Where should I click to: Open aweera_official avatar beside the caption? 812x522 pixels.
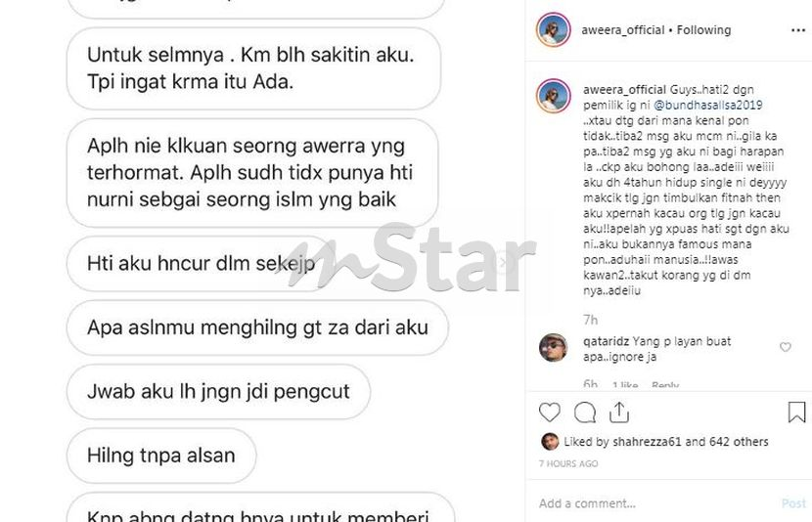(554, 96)
